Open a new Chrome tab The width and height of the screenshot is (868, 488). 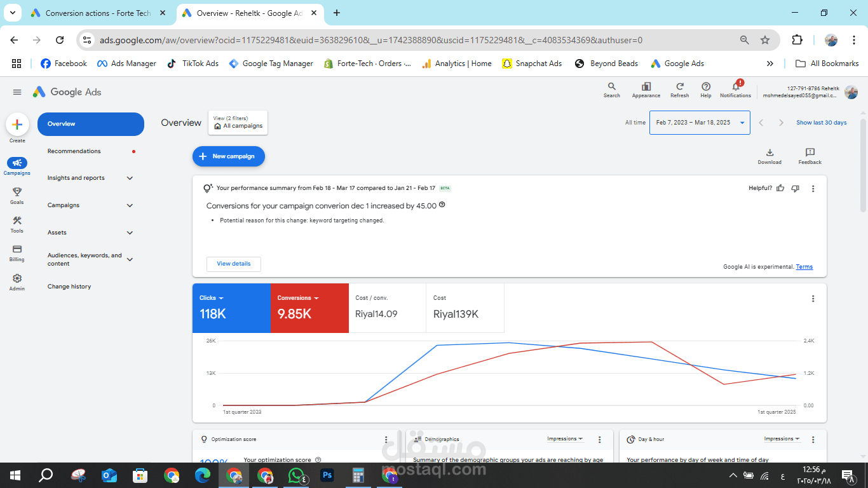click(x=337, y=13)
